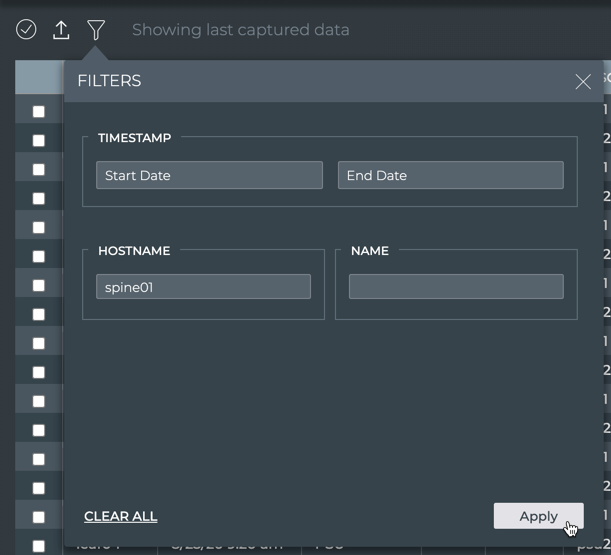Click the select-all checkmark circle icon
The height and width of the screenshot is (555, 611).
27,30
